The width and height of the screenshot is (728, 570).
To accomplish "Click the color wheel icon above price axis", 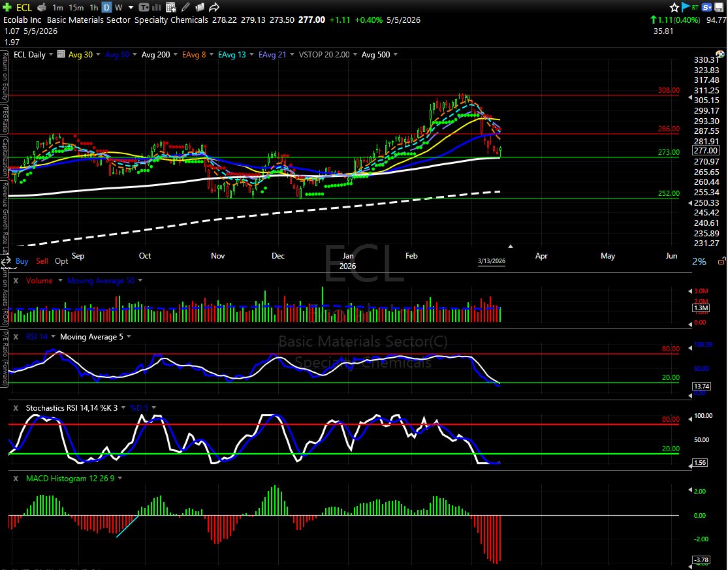I will [x=721, y=55].
